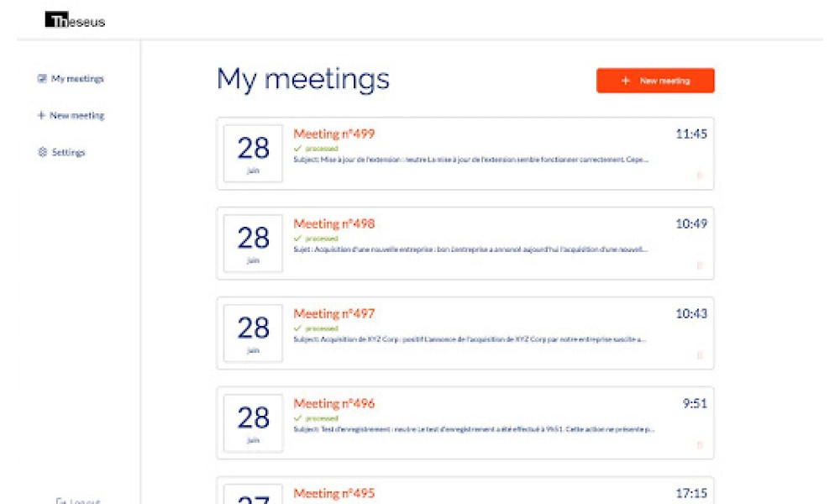
Task: Open Meeting n°496 title link
Action: coord(333,403)
